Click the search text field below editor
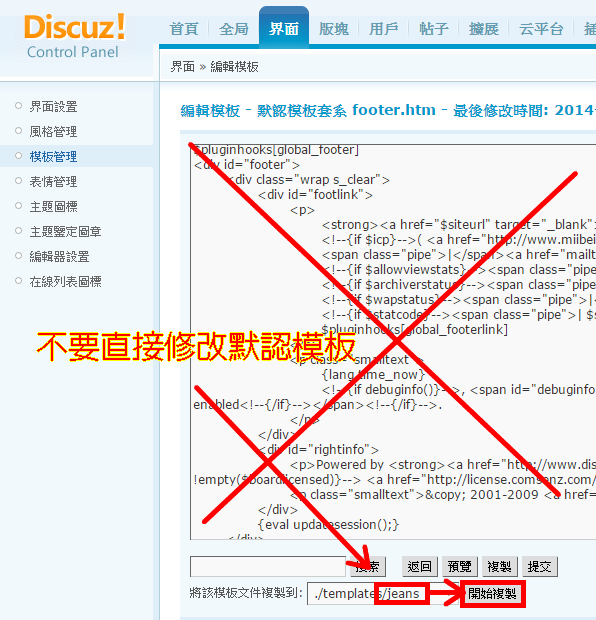The width and height of the screenshot is (596, 620). coord(268,567)
